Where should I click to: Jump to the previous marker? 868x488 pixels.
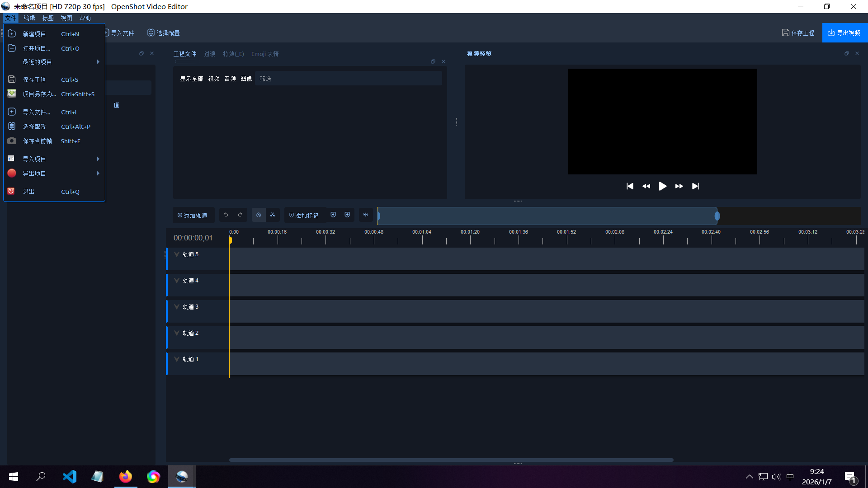(x=333, y=215)
